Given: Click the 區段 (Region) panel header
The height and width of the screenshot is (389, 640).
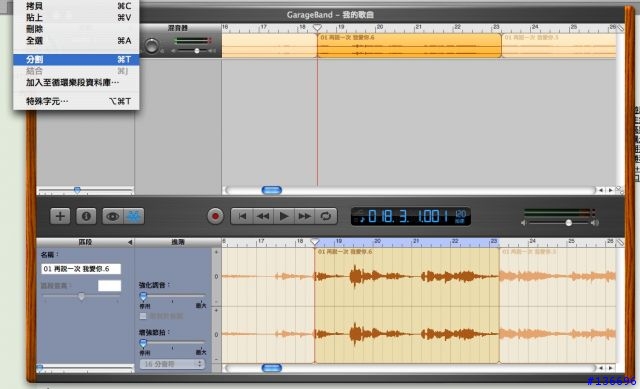Looking at the screenshot, I should click(85, 242).
